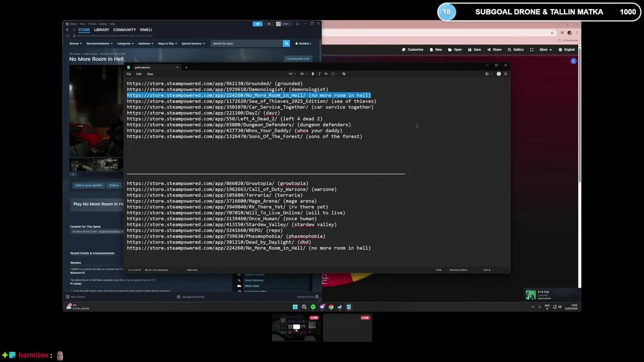Screen dimensions: 644x362
Task: Open Friends & Chat in Steam
Action: point(307,297)
